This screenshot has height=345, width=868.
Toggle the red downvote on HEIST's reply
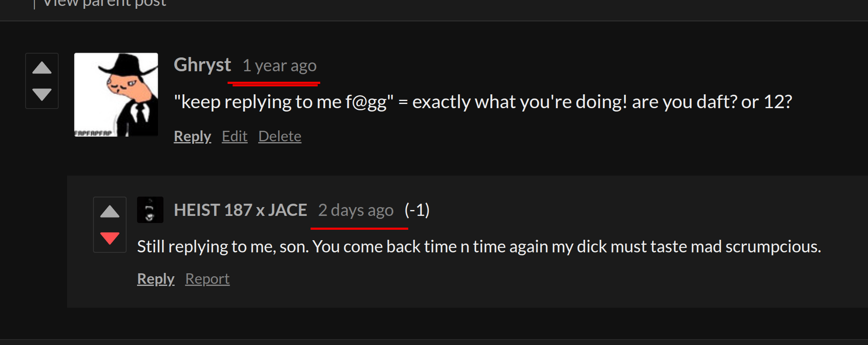tap(110, 238)
